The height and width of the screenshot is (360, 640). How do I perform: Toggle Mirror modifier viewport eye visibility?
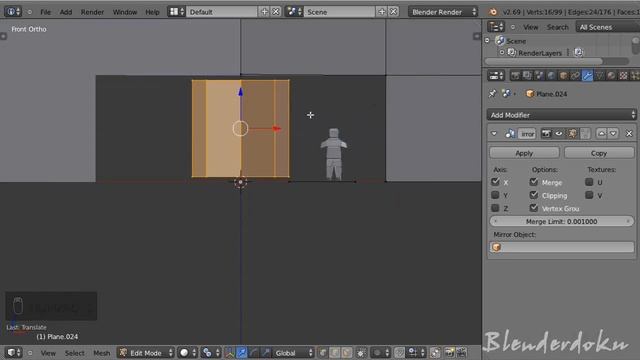(559, 133)
